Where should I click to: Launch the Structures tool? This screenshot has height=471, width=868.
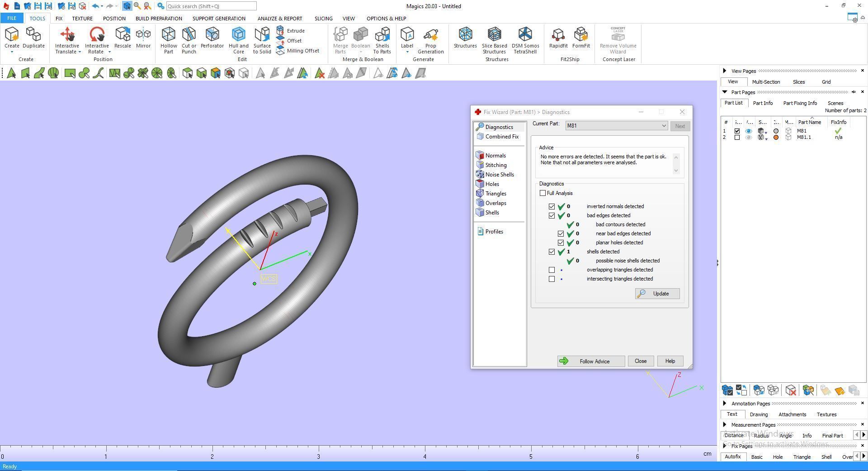coord(465,38)
